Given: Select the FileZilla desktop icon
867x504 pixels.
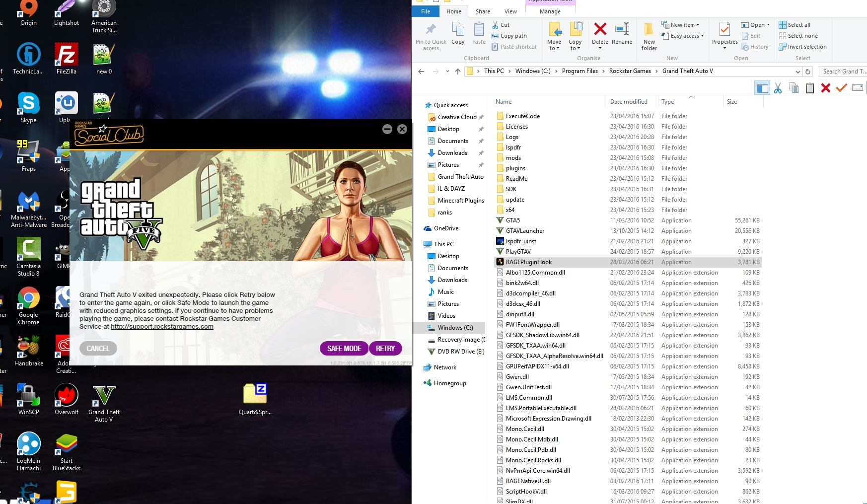Looking at the screenshot, I should pyautogui.click(x=67, y=59).
